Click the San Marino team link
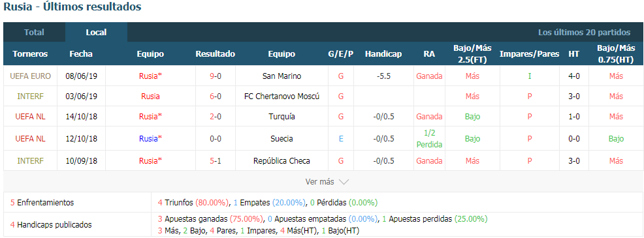 click(282, 76)
